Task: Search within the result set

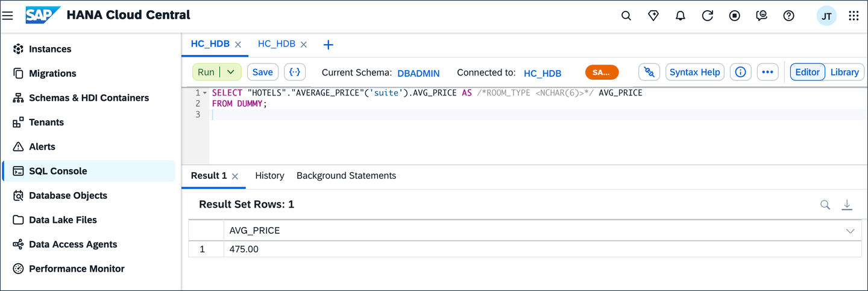Action: point(825,205)
